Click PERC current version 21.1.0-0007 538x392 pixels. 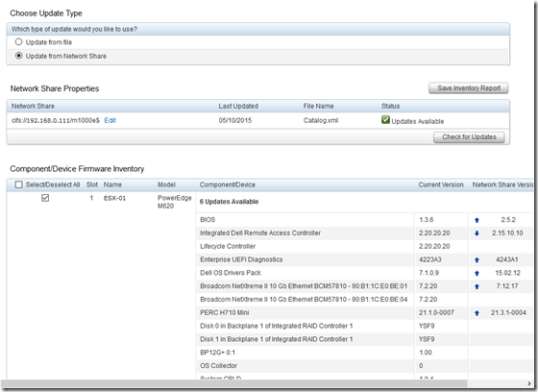point(436,312)
